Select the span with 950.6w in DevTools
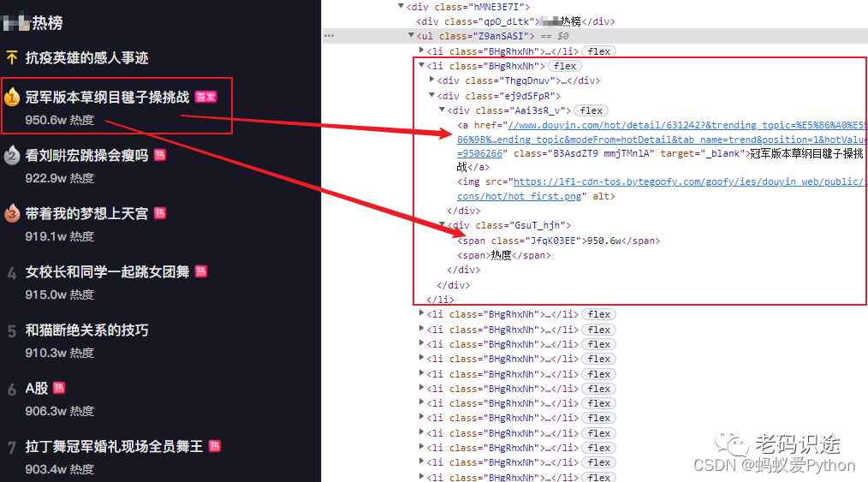The image size is (868, 482). coord(559,241)
